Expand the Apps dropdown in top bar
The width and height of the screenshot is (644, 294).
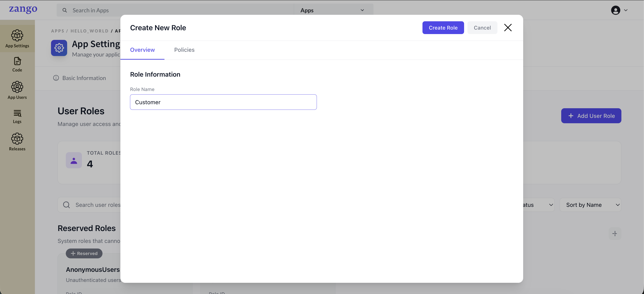pos(333,10)
